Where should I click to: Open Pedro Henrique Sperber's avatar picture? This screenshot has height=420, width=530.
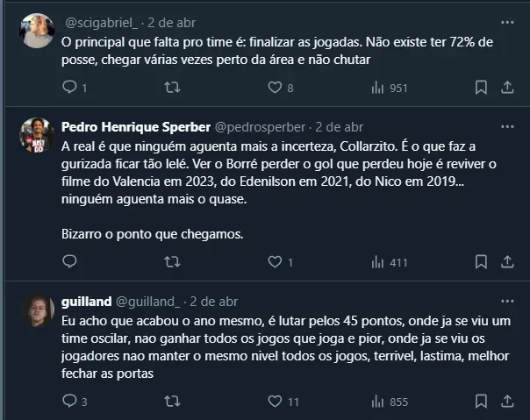[38, 134]
